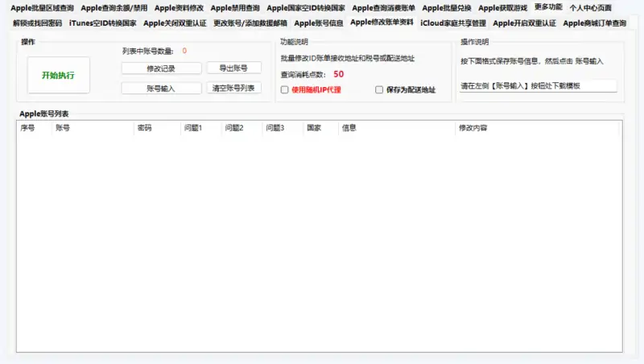The width and height of the screenshot is (644, 364).
Task: Toggle 保存为配送地址 checkbox
Action: 379,90
